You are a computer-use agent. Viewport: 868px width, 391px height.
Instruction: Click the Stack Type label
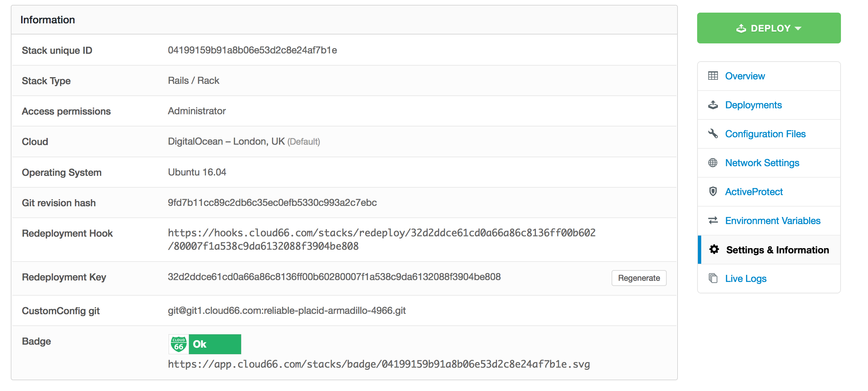pyautogui.click(x=46, y=81)
